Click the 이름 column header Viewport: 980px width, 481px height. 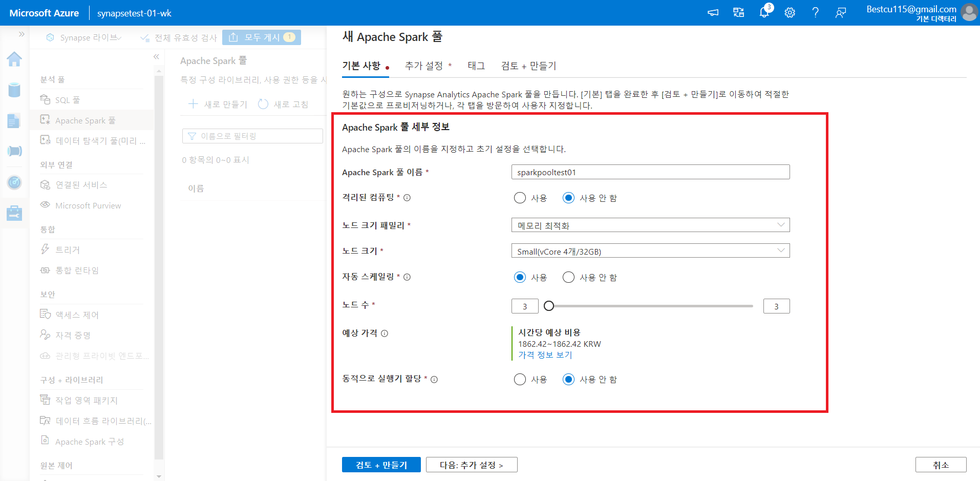tap(196, 189)
